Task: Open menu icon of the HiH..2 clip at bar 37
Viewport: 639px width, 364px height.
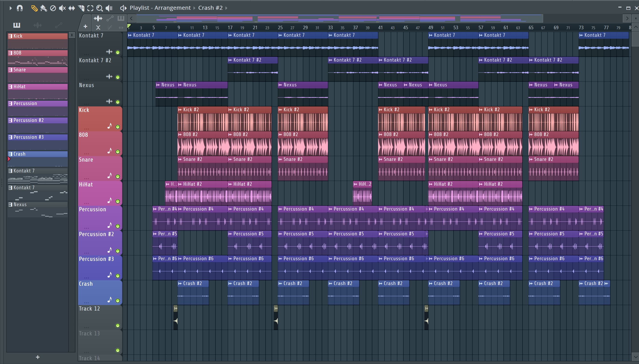Action: coord(355,184)
